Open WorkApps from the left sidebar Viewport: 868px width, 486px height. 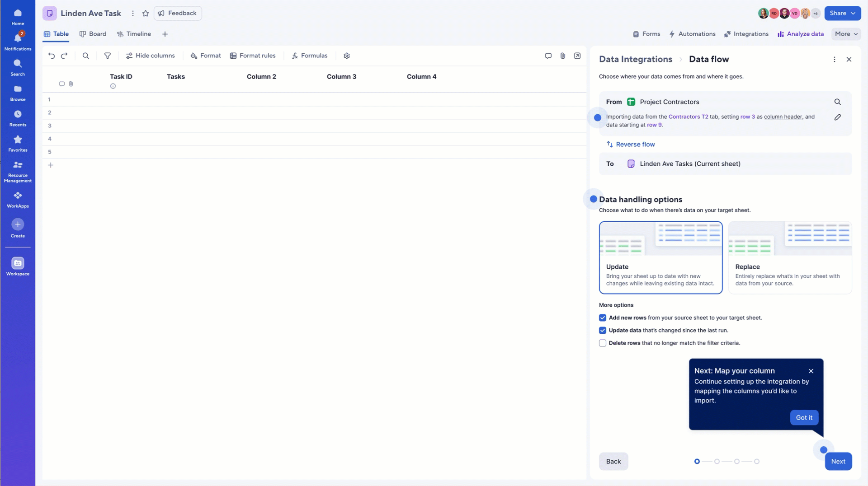pyautogui.click(x=18, y=199)
